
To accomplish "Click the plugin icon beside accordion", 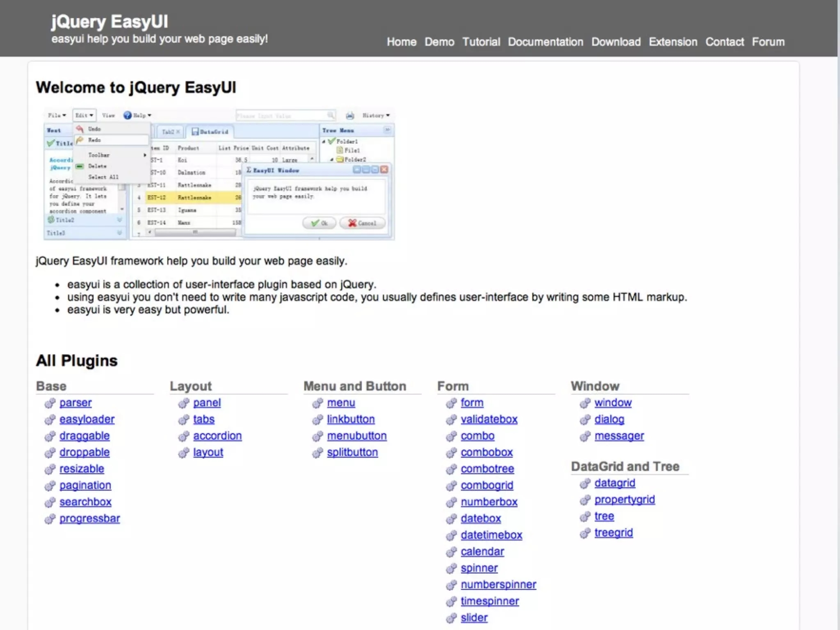I will click(x=184, y=436).
